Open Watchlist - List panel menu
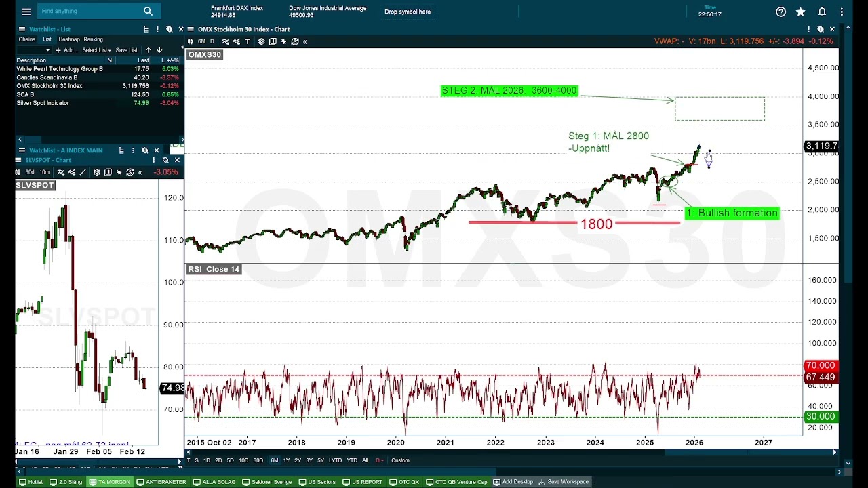The height and width of the screenshot is (488, 868). coord(22,29)
